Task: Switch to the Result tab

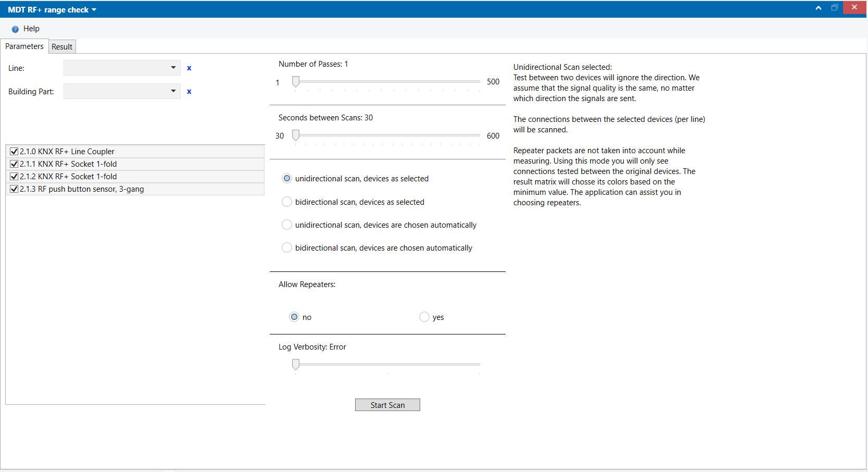Action: click(x=62, y=47)
